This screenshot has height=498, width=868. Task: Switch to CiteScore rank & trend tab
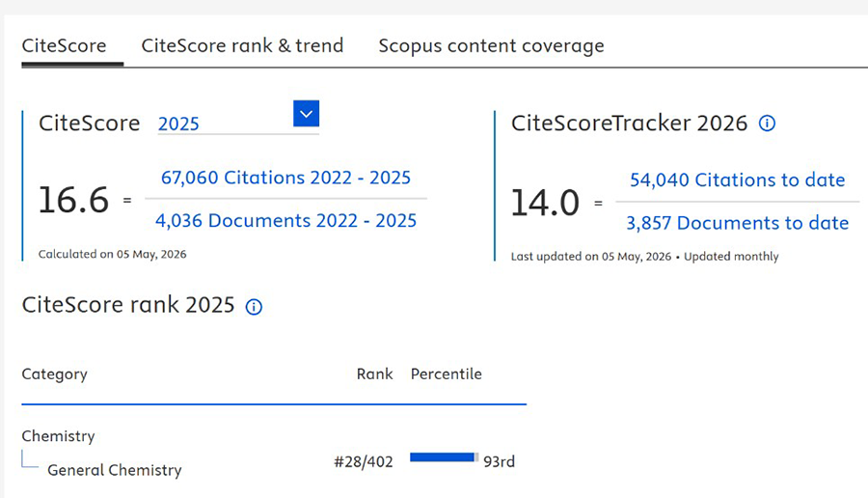tap(242, 45)
